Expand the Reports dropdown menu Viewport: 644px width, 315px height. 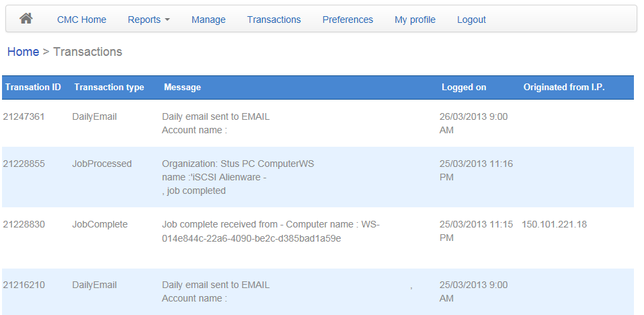click(x=149, y=20)
